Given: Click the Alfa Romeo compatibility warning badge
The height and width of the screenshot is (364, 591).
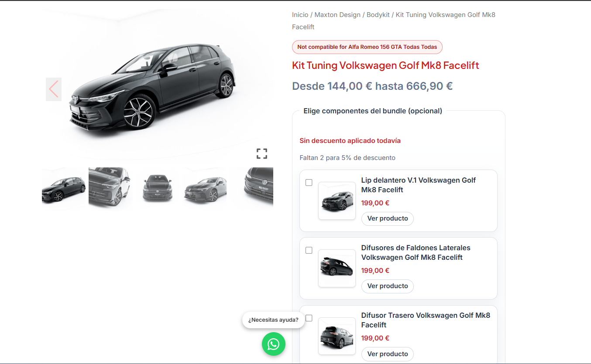Looking at the screenshot, I should click(367, 47).
